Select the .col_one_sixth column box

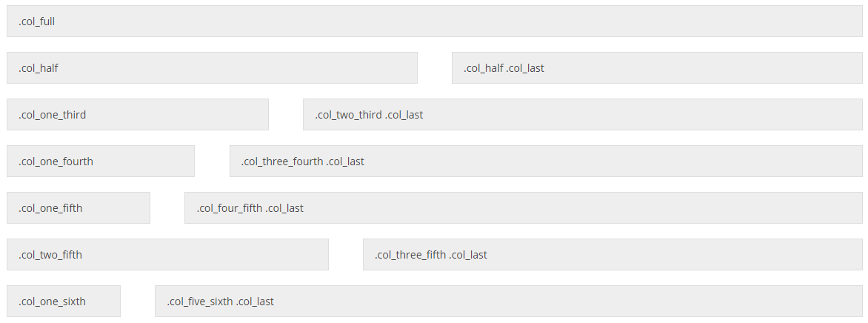[64, 302]
